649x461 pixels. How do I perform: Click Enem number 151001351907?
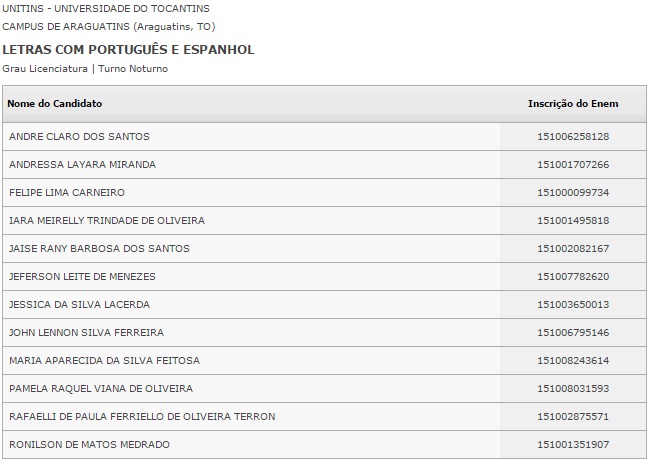573,444
